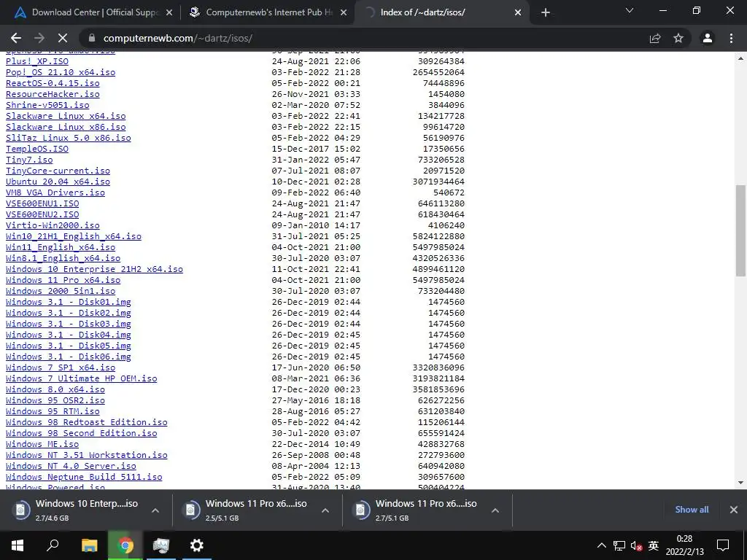The height and width of the screenshot is (560, 747).
Task: Open the notification center icon
Action: click(x=723, y=545)
